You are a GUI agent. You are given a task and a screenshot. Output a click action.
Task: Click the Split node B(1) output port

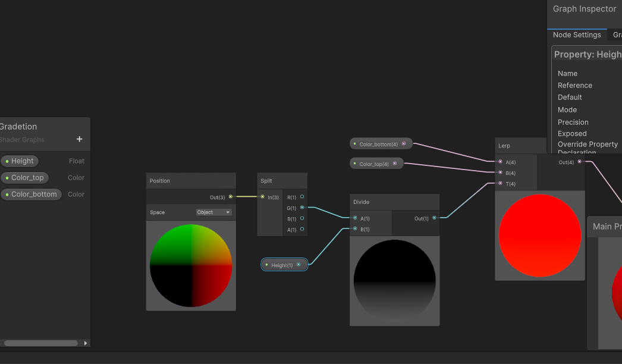[302, 219]
